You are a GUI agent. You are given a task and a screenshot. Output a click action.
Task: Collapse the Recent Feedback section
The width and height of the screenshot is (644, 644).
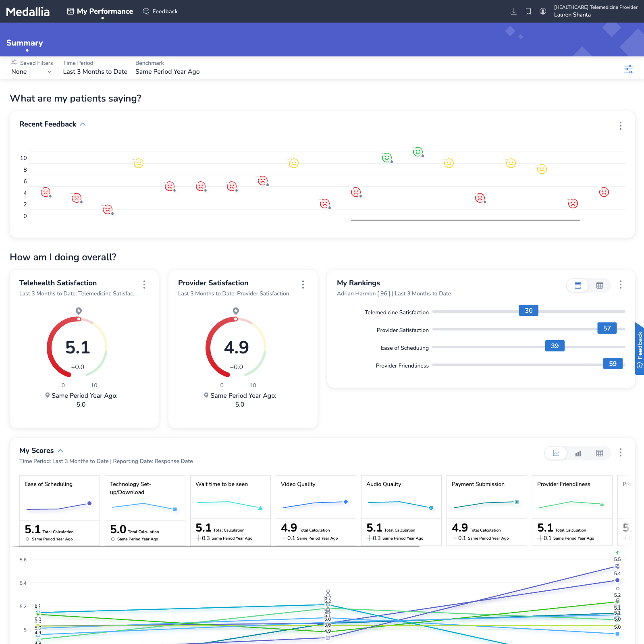pyautogui.click(x=83, y=124)
